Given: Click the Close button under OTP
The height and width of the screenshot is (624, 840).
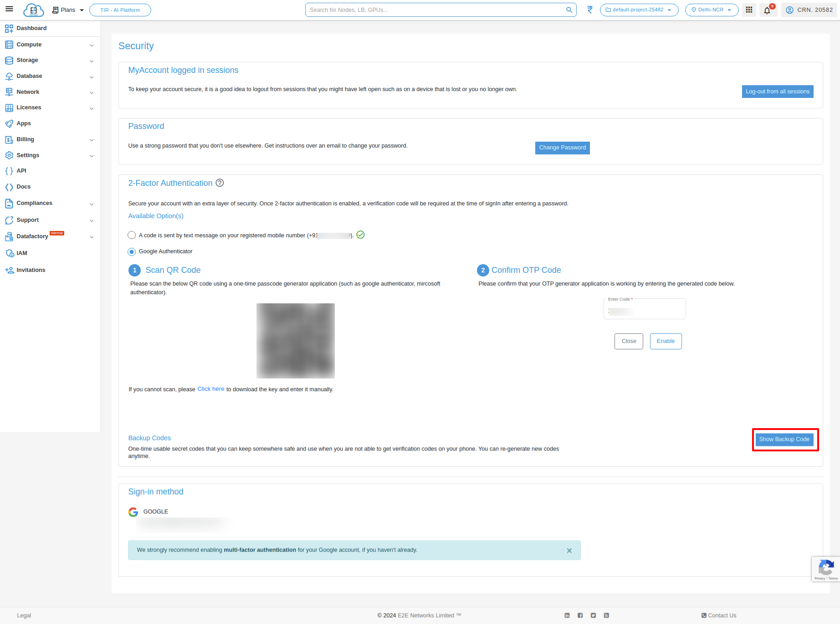Looking at the screenshot, I should coord(629,341).
